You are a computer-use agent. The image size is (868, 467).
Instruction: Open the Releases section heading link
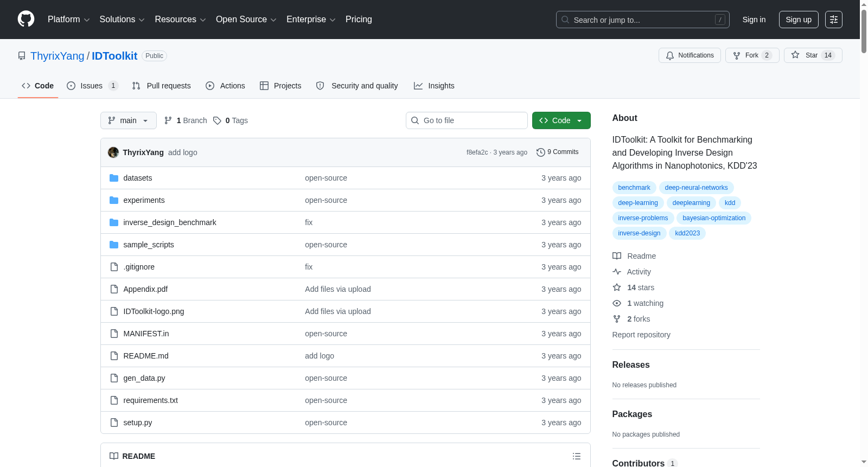pyautogui.click(x=631, y=365)
